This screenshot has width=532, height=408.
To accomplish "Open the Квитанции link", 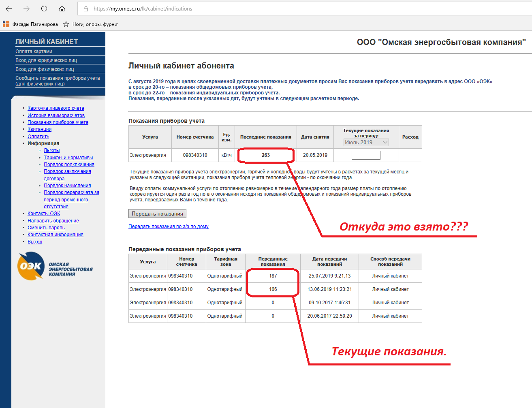I will click(x=39, y=129).
